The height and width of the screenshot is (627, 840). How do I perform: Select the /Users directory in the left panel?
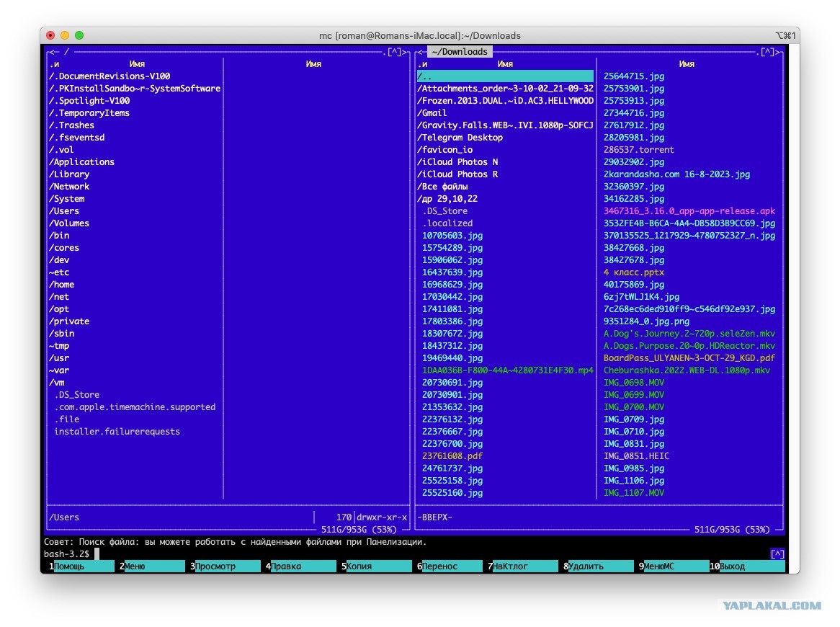pos(63,211)
